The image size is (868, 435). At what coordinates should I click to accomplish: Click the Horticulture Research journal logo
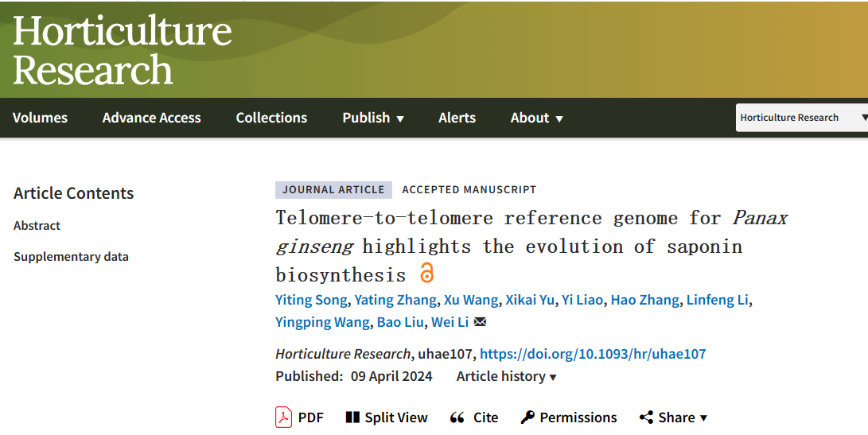(x=123, y=50)
